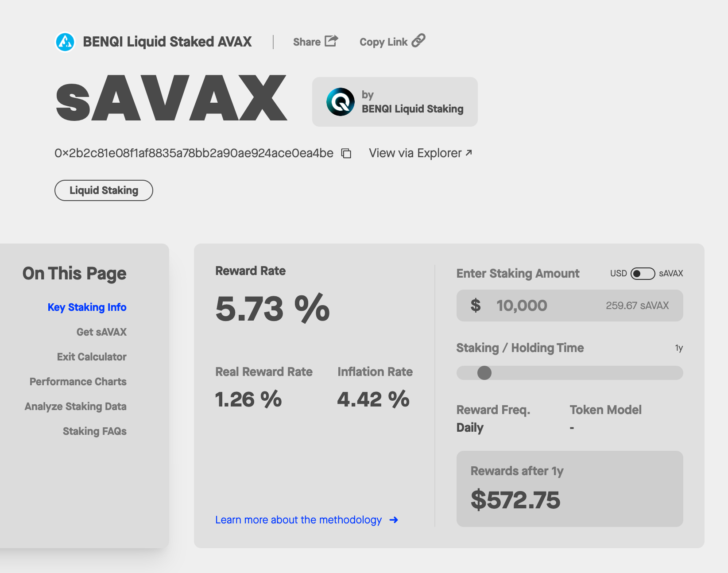Click the 4.42 % inflation rate value
This screenshot has height=573, width=728.
point(373,399)
